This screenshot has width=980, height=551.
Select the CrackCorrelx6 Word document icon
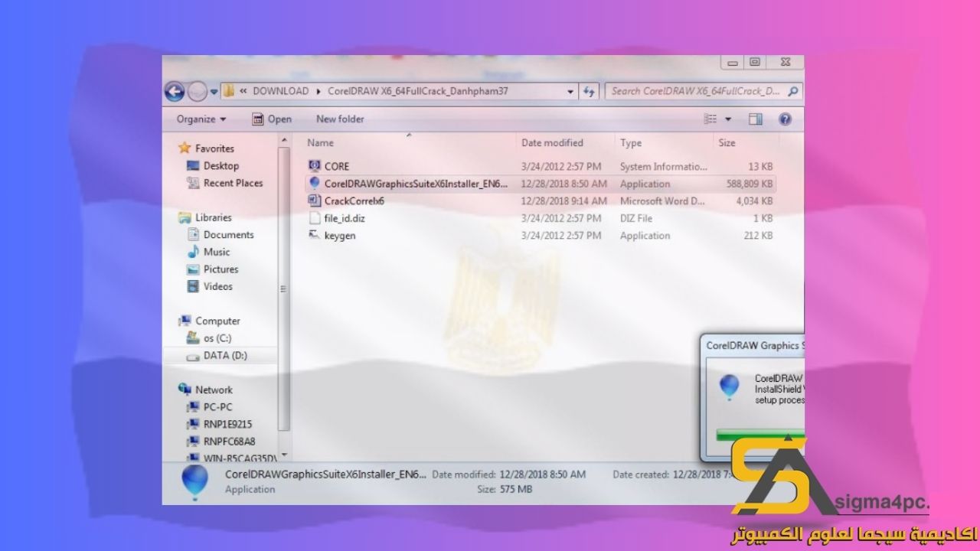tap(314, 201)
